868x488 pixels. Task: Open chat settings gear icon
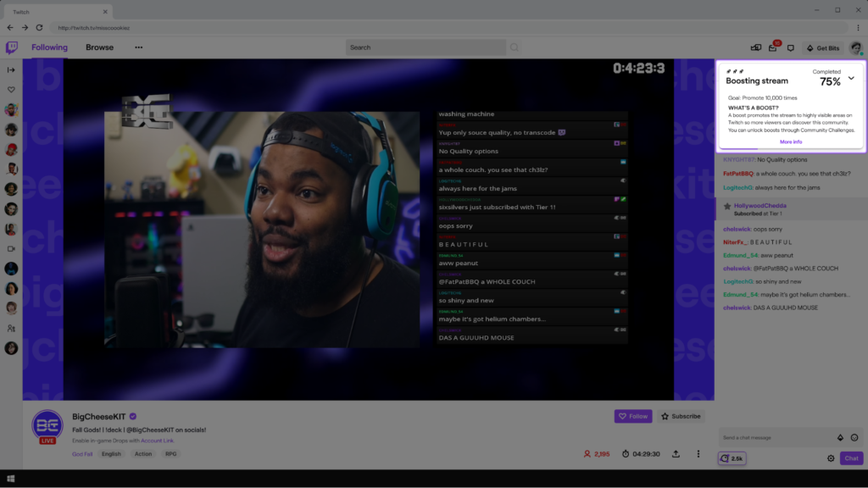point(831,458)
